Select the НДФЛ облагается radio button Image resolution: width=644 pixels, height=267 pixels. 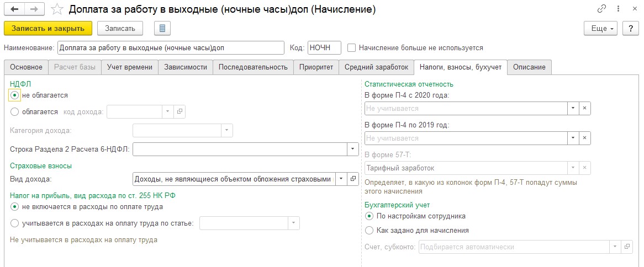click(15, 111)
